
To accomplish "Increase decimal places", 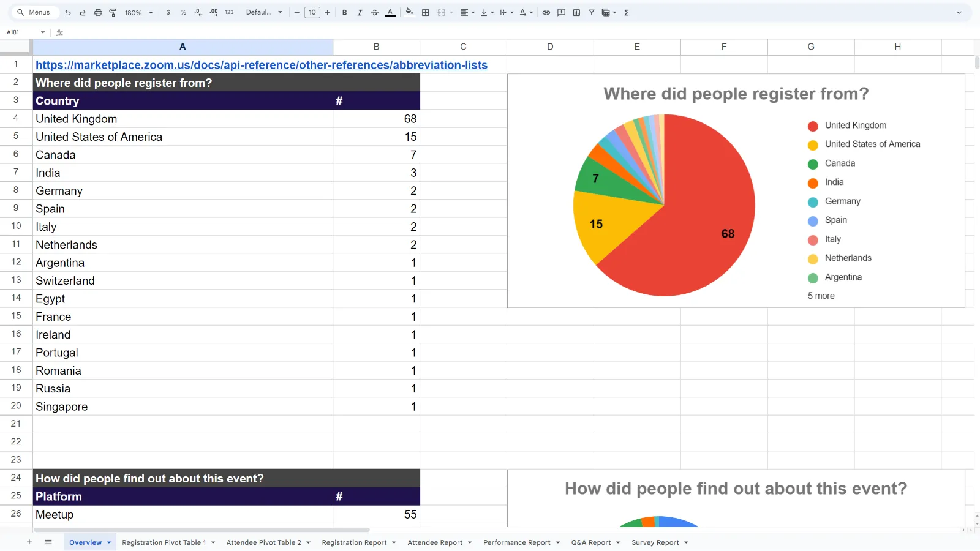I will tap(214, 12).
